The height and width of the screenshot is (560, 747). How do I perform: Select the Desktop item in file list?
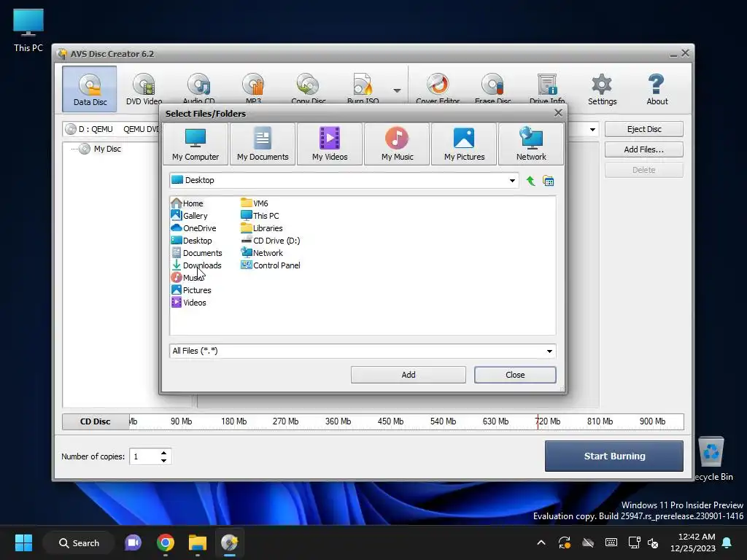coord(192,241)
